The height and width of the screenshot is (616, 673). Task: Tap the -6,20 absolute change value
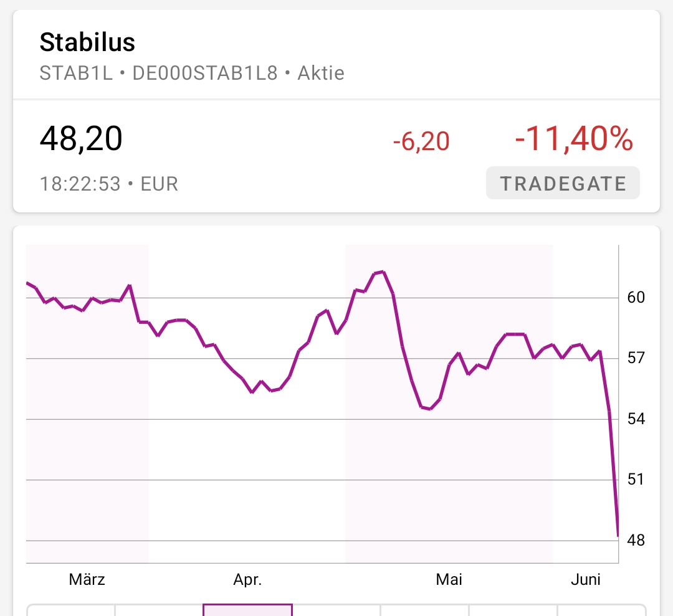pyautogui.click(x=421, y=142)
